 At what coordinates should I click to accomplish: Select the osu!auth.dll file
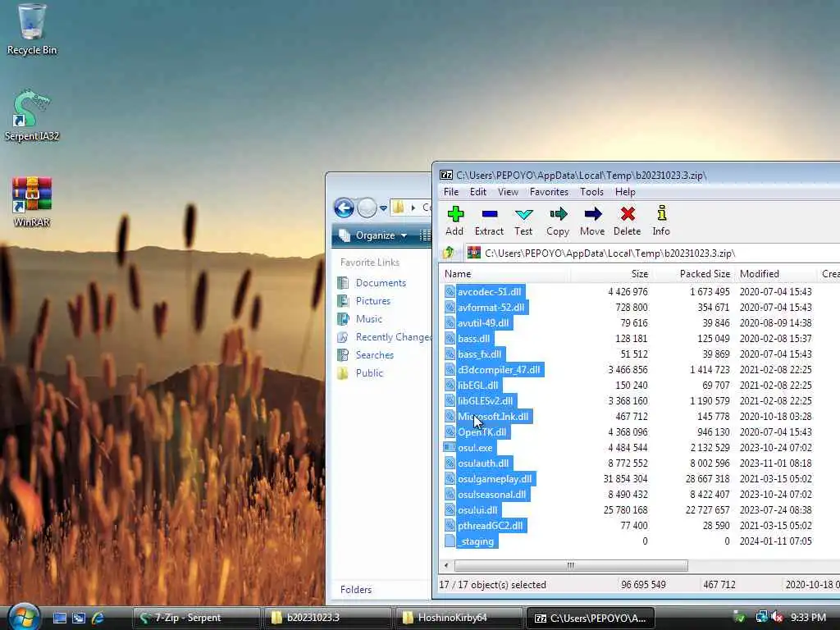(x=483, y=463)
